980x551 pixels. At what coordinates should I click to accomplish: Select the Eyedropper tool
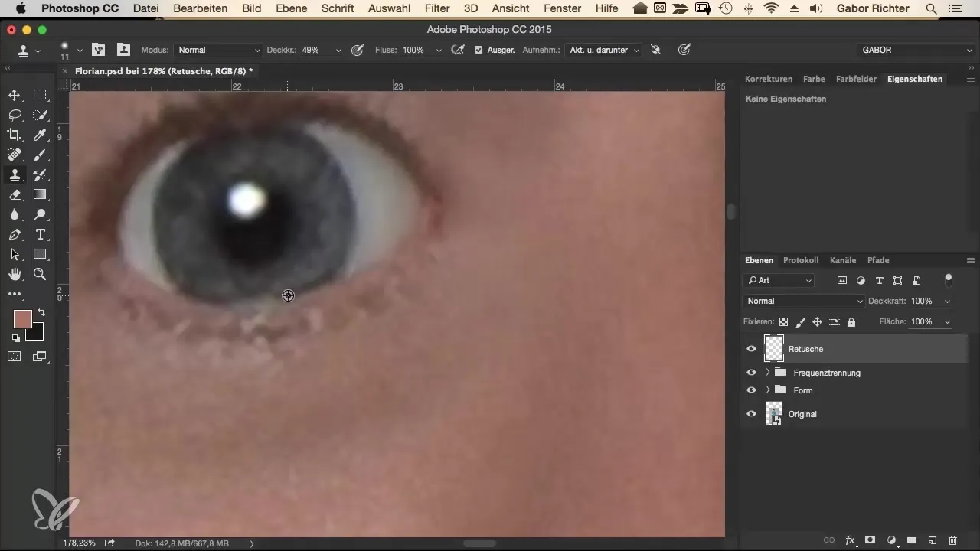[40, 135]
